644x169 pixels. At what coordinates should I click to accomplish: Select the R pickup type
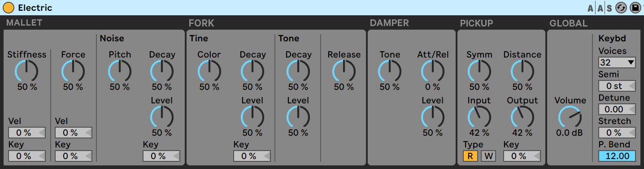click(x=470, y=156)
